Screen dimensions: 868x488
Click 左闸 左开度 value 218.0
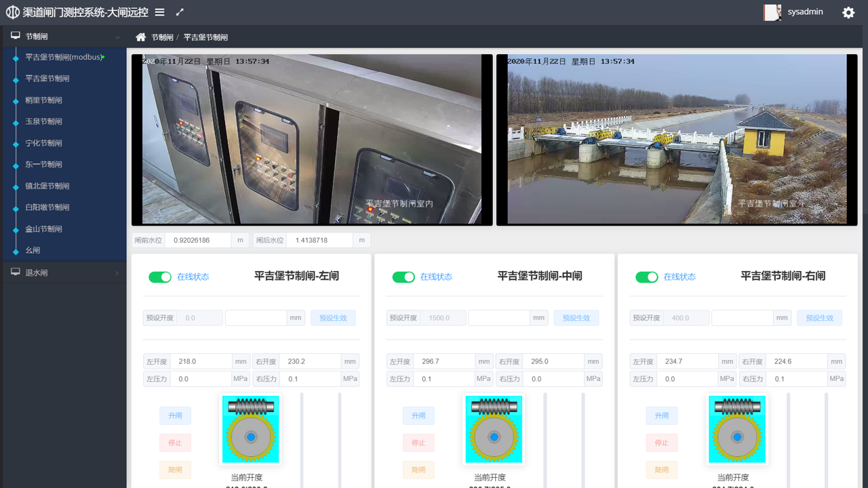201,361
